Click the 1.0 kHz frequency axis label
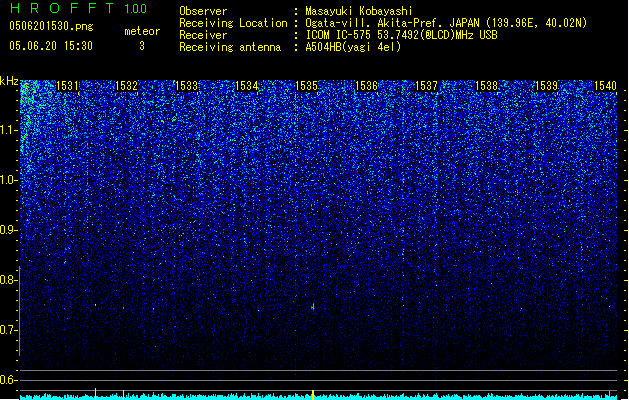 [x=7, y=181]
